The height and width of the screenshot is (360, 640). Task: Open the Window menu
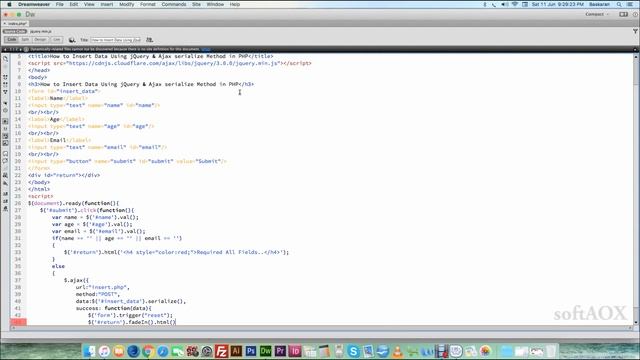pyautogui.click(x=215, y=4)
